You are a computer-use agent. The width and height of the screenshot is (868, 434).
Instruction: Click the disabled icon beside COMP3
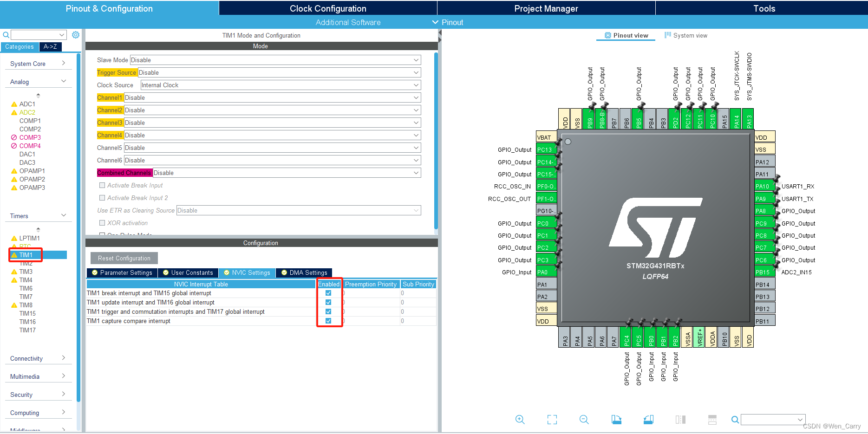point(14,137)
